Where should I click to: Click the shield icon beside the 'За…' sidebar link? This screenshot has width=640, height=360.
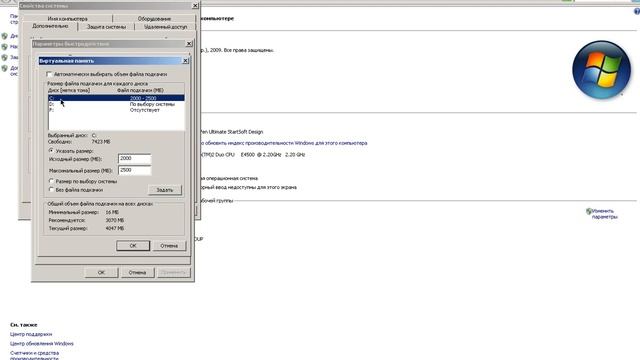tap(4, 57)
